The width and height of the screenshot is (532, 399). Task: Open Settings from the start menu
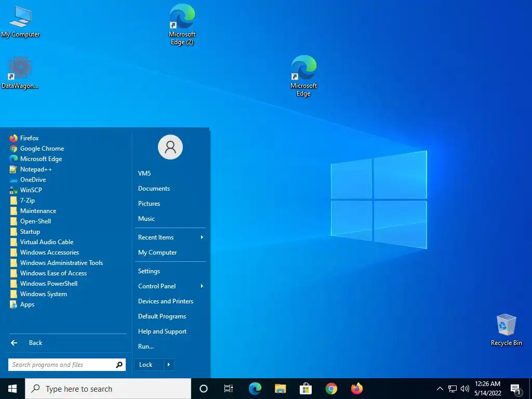pos(149,271)
